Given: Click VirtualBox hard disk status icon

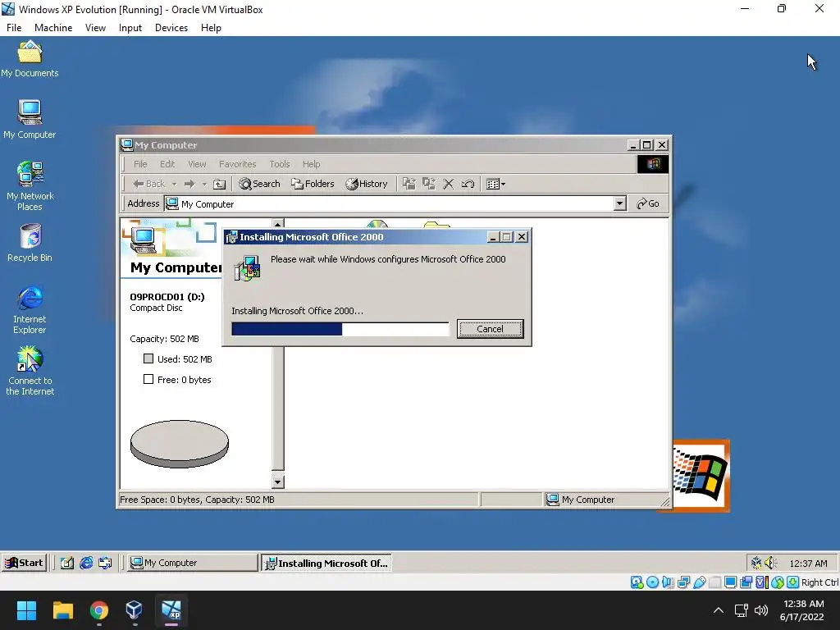Looking at the screenshot, I should (637, 582).
